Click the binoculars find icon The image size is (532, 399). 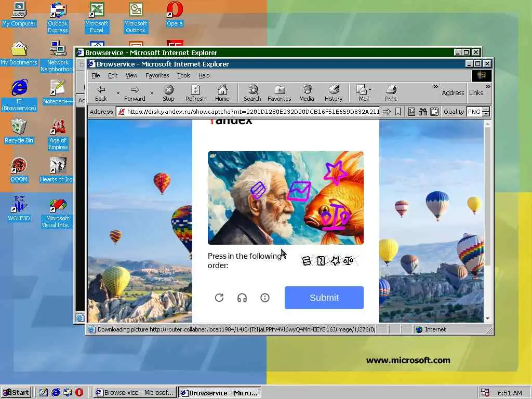click(423, 112)
